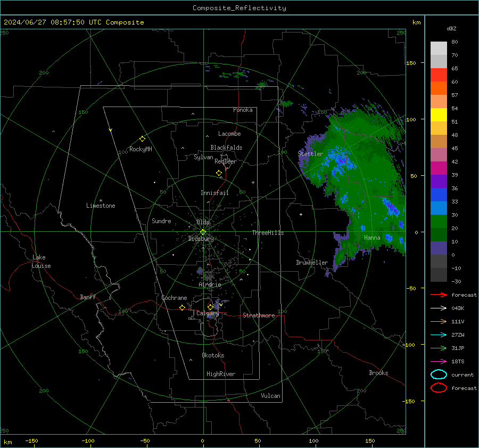Click the green 20 dBZ color swatch
The height and width of the screenshot is (448, 479).
[439, 222]
